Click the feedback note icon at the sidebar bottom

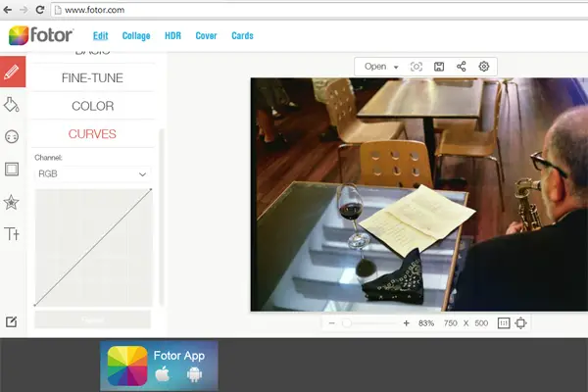point(11,321)
